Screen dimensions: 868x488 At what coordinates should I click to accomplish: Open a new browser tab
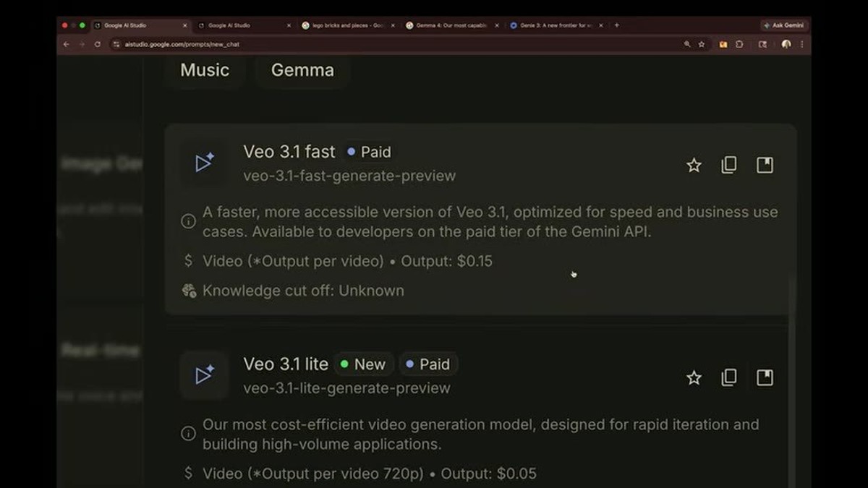(x=616, y=25)
